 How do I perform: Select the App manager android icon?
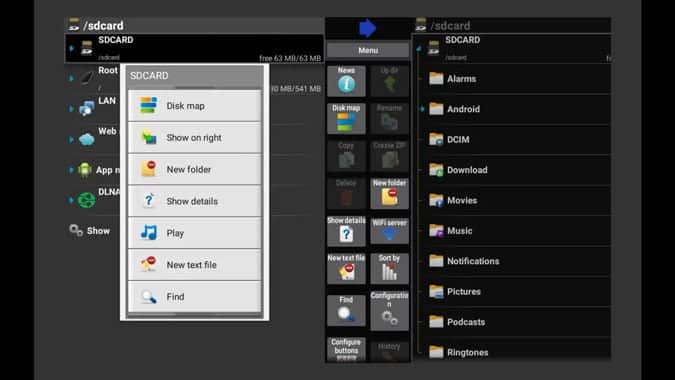(85, 170)
